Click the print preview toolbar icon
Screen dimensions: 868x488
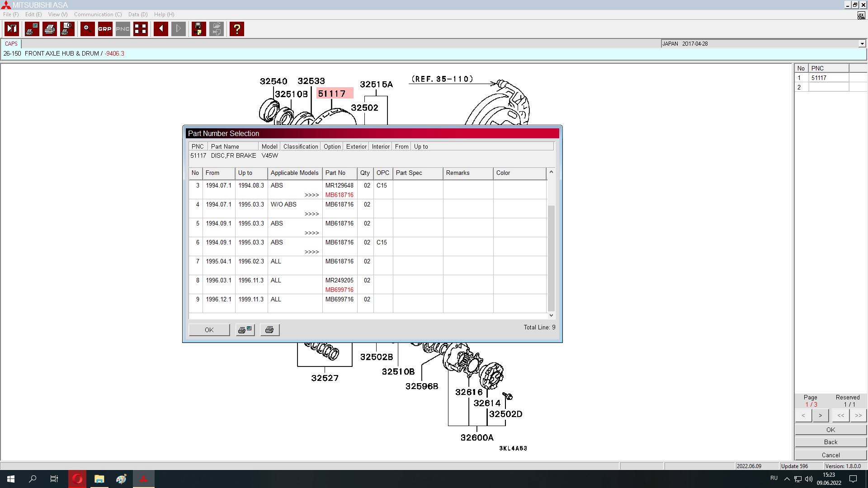point(67,29)
